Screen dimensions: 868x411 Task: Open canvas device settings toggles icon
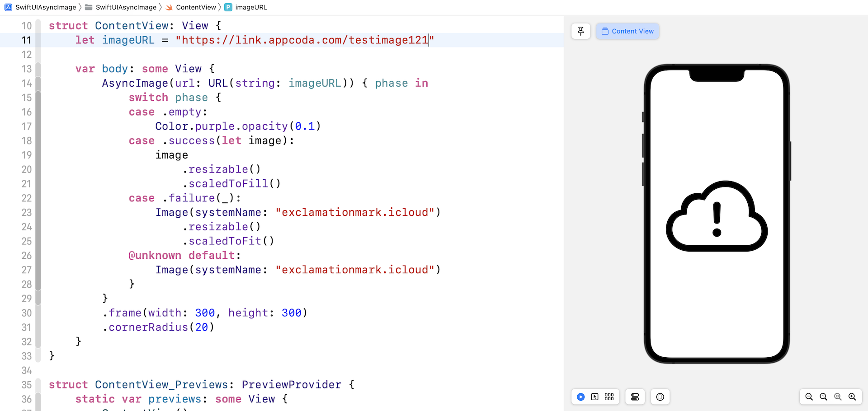(x=635, y=397)
